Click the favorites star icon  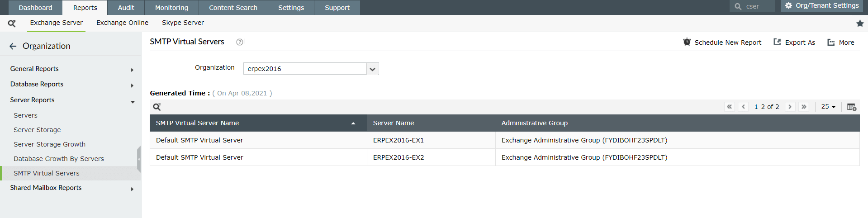[860, 24]
